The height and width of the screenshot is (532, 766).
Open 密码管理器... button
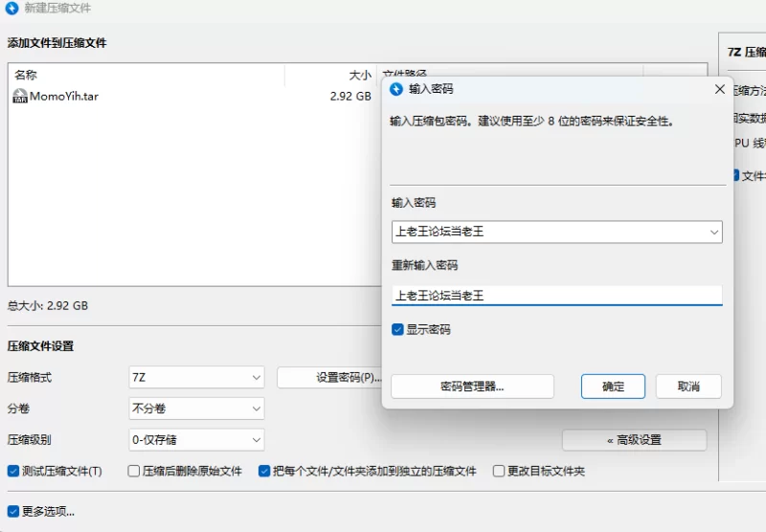pyautogui.click(x=472, y=387)
